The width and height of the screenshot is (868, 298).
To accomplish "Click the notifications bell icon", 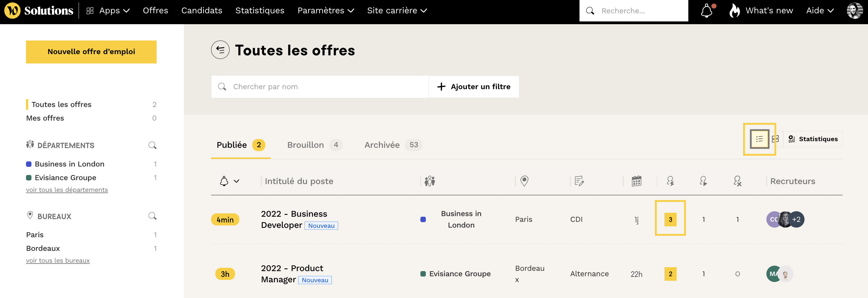I will point(706,11).
